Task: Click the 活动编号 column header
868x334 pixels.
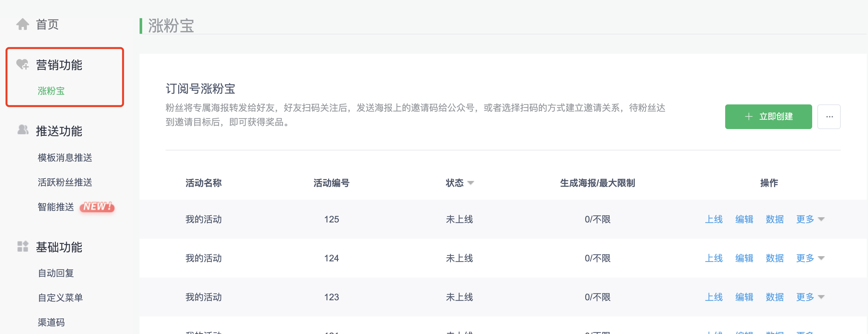Action: pyautogui.click(x=331, y=183)
